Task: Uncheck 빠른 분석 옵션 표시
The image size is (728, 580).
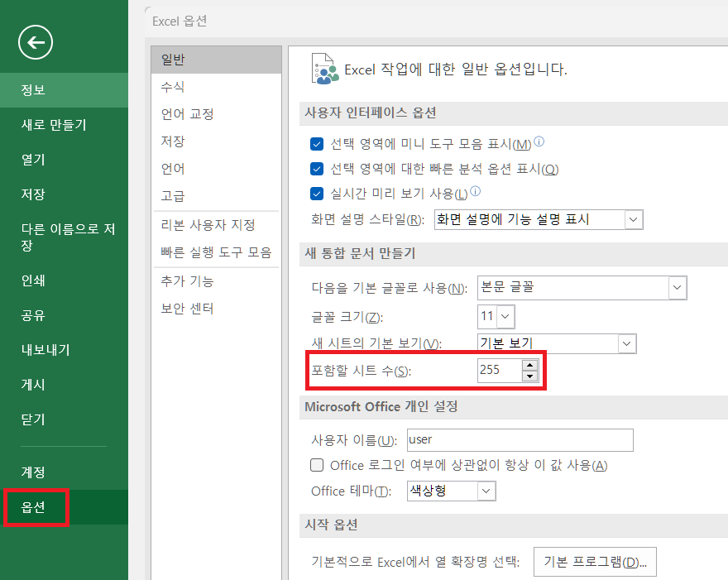Action: (317, 168)
